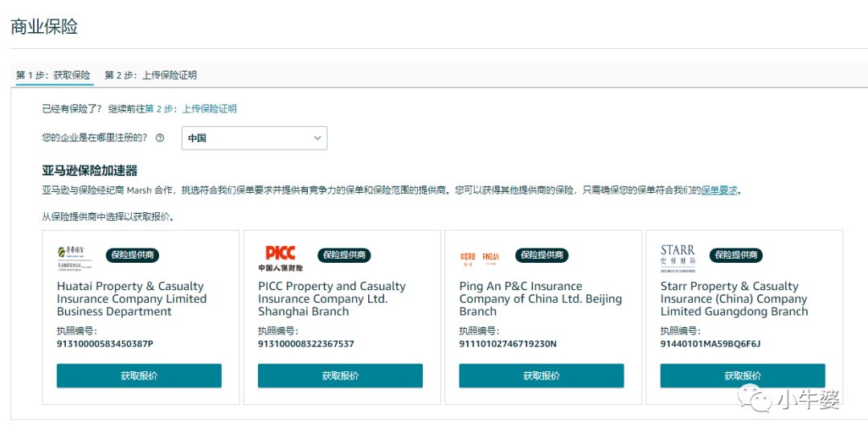Open the 中国 country dropdown

coord(254,138)
